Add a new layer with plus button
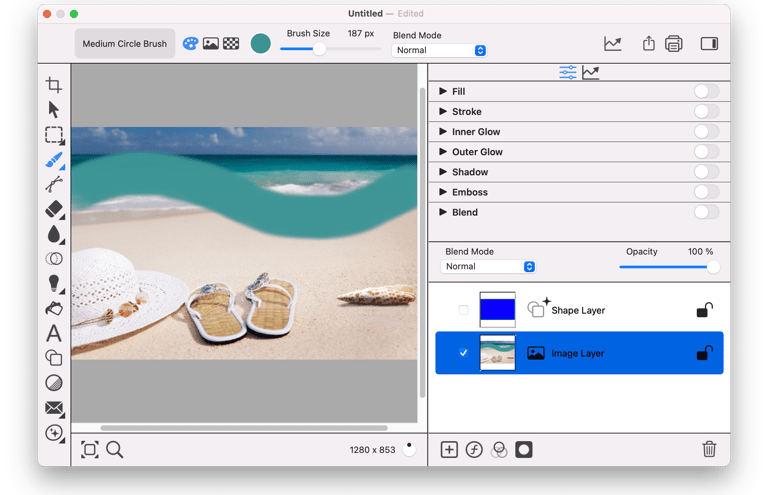This screenshot has height=495, width=768. [449, 449]
